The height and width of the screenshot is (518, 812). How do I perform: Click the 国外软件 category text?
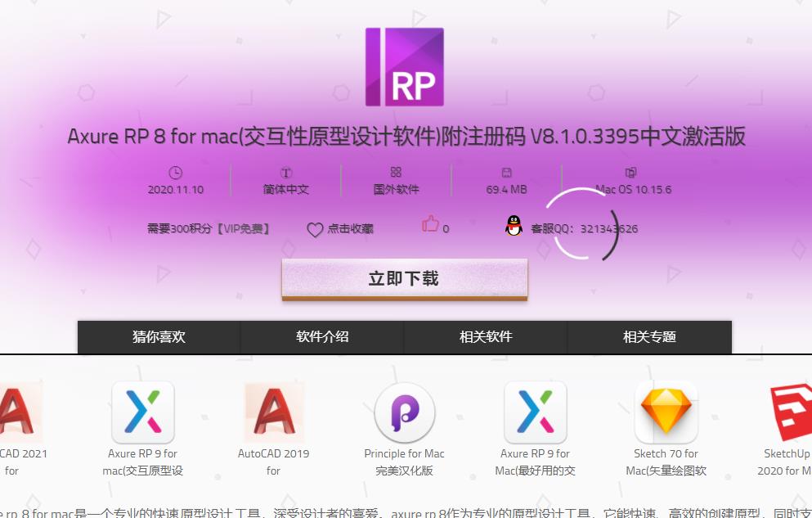[x=396, y=190]
